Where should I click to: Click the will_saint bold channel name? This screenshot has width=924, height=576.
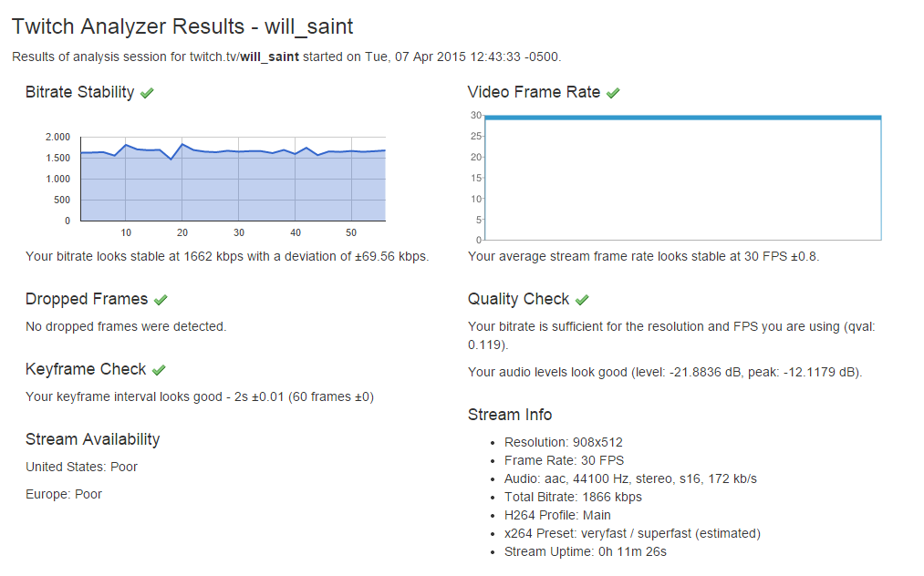[x=269, y=57]
